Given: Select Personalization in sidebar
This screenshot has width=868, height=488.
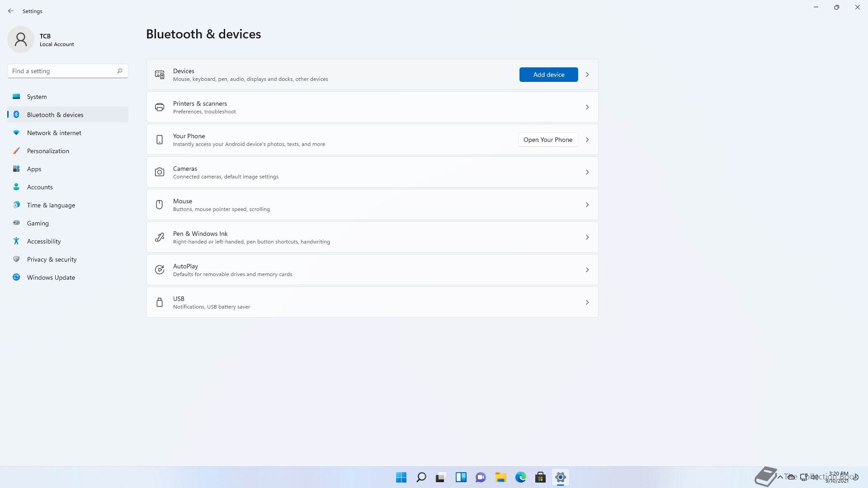Looking at the screenshot, I should 68,151.
